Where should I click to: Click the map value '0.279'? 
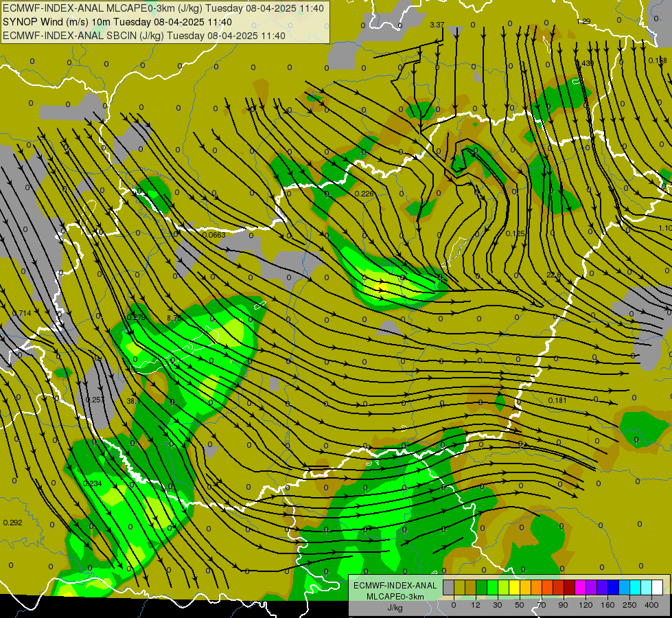[137, 317]
